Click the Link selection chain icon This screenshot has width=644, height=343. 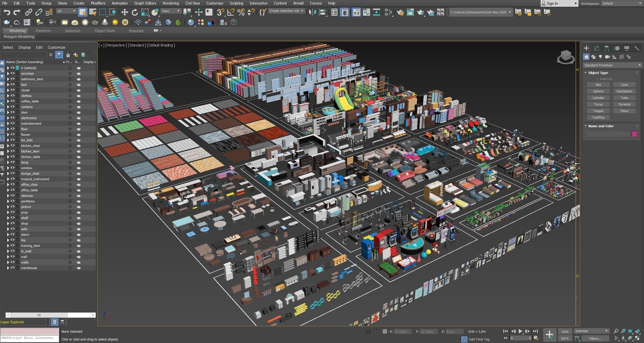point(28,12)
